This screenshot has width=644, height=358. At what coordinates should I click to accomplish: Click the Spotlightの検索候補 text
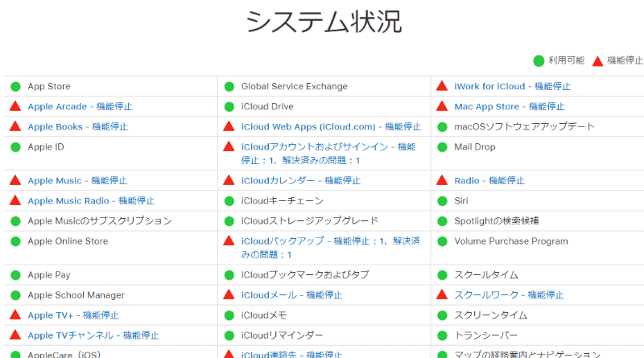[x=497, y=221]
